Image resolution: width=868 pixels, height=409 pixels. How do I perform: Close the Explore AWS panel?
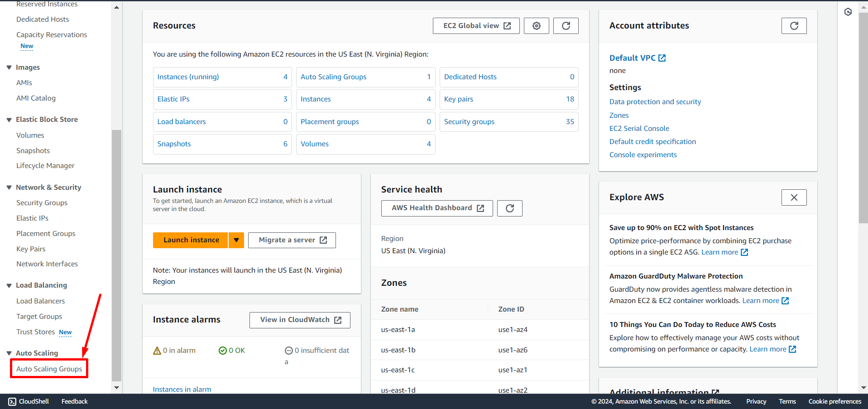[793, 197]
